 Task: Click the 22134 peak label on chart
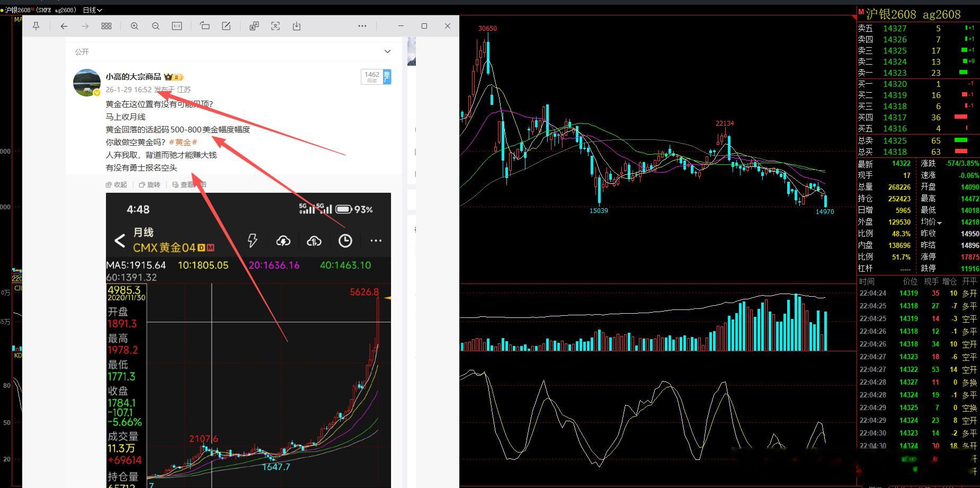point(725,123)
